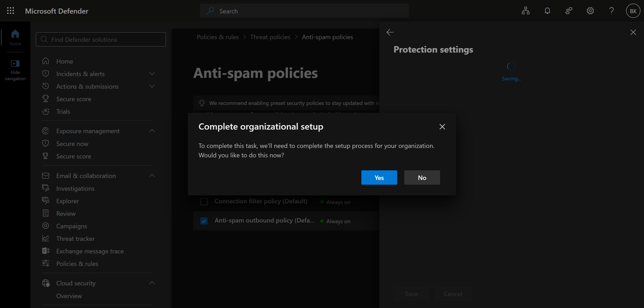Click the lightbulb recommendation icon
The image size is (644, 308).
tap(202, 103)
